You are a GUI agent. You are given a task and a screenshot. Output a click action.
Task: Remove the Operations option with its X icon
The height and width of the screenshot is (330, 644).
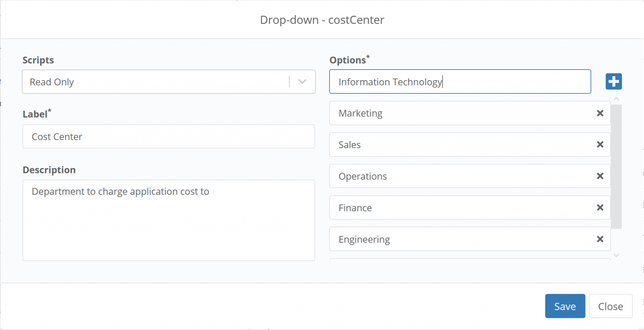(600, 176)
